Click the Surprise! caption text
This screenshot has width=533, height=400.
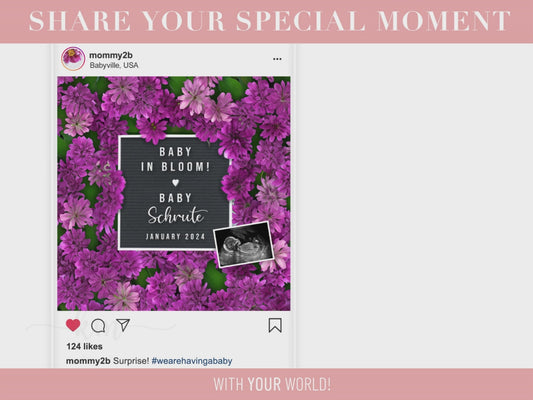[x=131, y=361]
